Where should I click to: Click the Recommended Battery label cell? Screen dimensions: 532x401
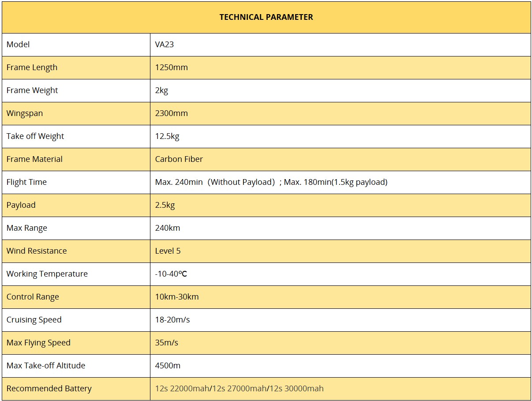point(76,389)
